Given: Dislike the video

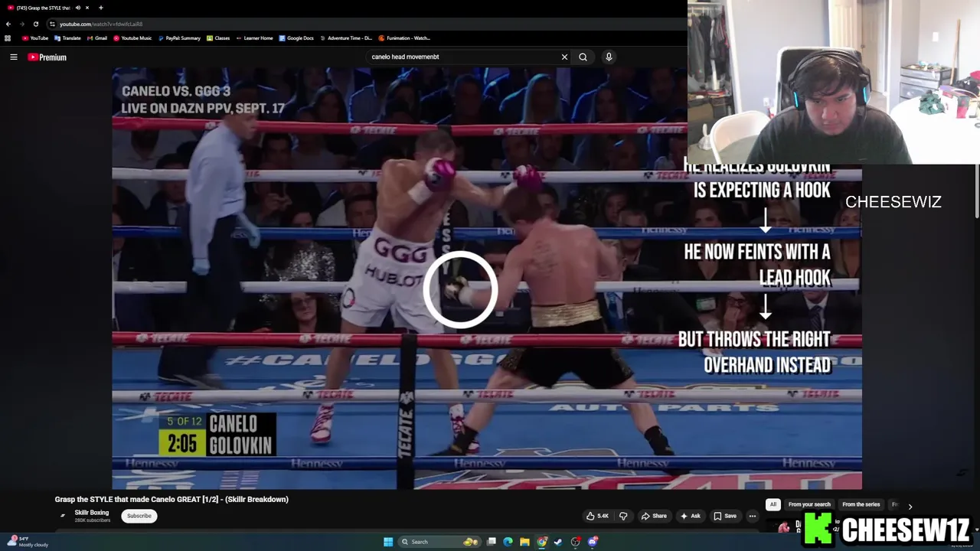Looking at the screenshot, I should coord(623,516).
